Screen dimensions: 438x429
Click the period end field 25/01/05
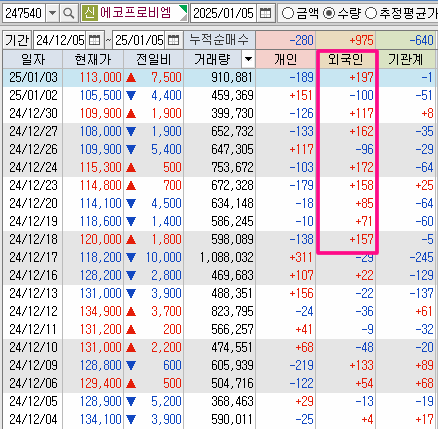click(x=139, y=40)
